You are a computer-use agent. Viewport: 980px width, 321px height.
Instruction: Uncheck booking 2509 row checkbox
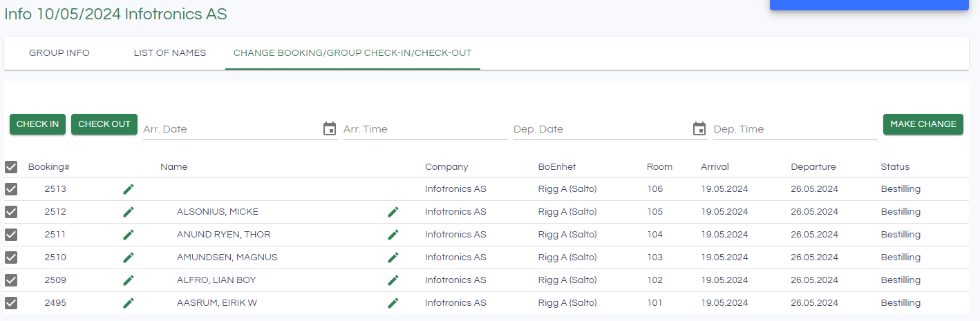pyautogui.click(x=11, y=280)
